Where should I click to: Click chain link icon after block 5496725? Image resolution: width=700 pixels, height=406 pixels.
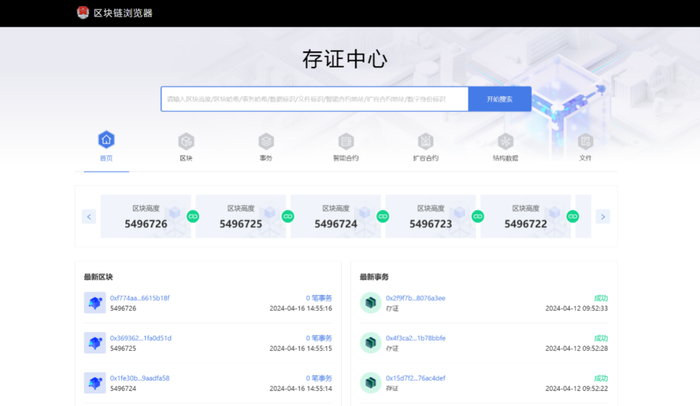(288, 217)
